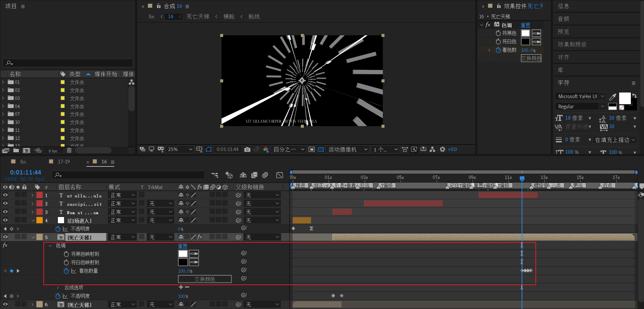Click 交换颜色 button in Effect Controls

(x=531, y=58)
